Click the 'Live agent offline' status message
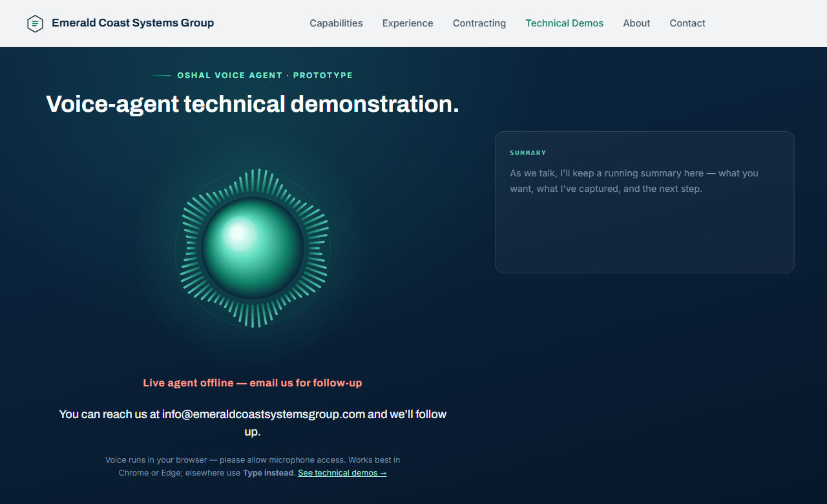The width and height of the screenshot is (827, 504). (253, 383)
